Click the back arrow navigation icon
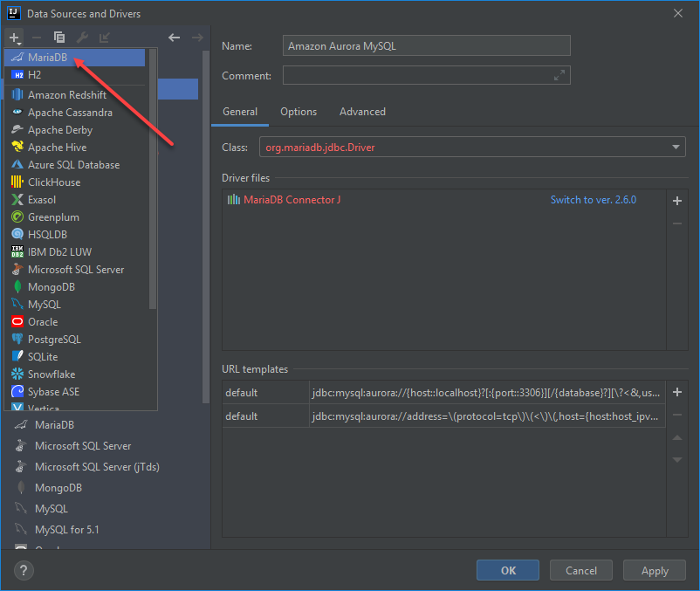 [x=174, y=38]
